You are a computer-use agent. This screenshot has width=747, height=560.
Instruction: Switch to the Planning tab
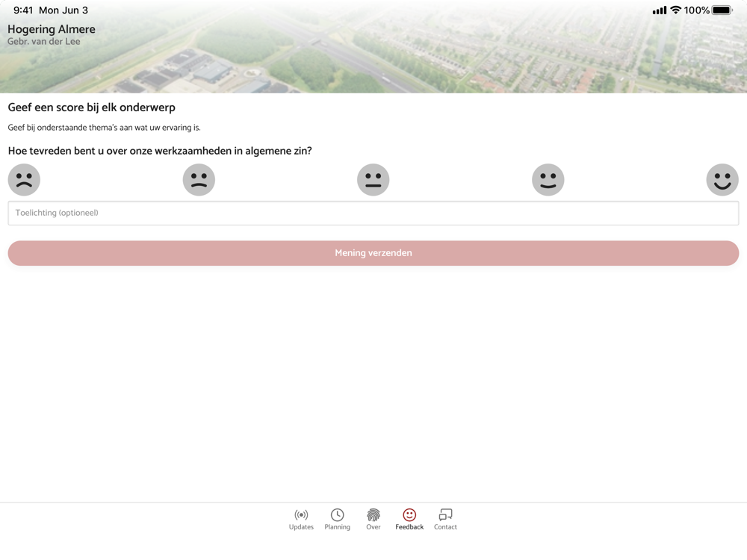point(338,520)
